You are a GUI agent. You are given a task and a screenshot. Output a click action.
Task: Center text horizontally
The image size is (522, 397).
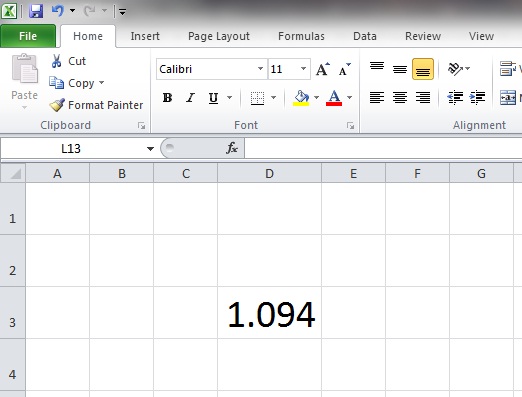coord(400,98)
